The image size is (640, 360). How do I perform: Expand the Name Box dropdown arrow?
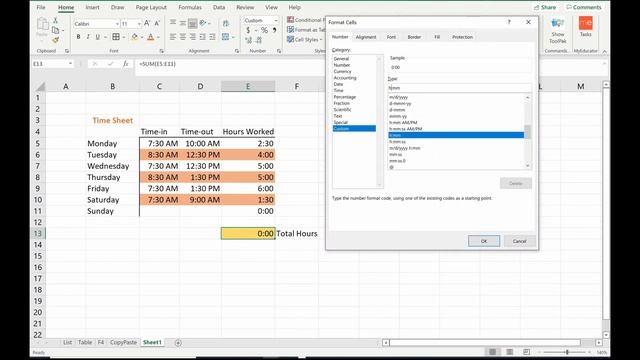[x=71, y=64]
